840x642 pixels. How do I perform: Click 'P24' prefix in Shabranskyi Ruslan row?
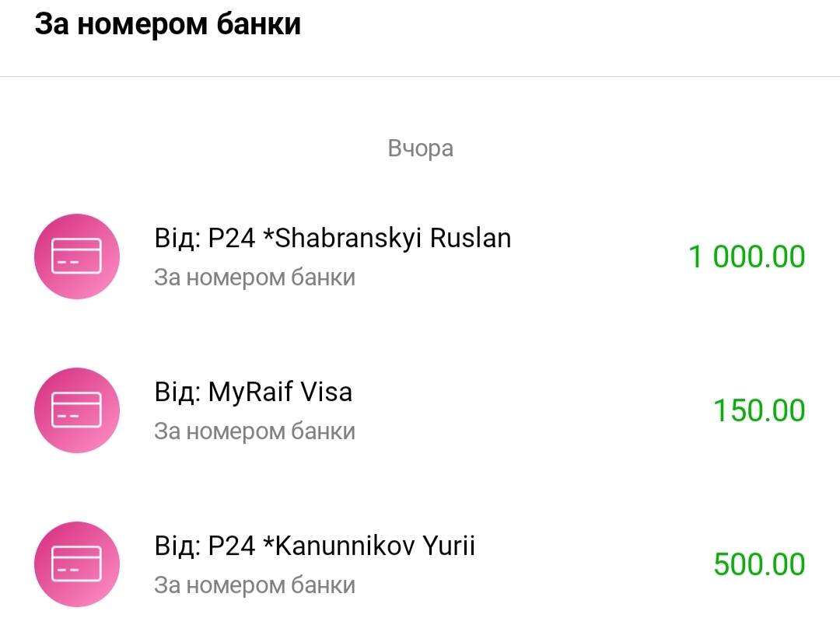(232, 238)
